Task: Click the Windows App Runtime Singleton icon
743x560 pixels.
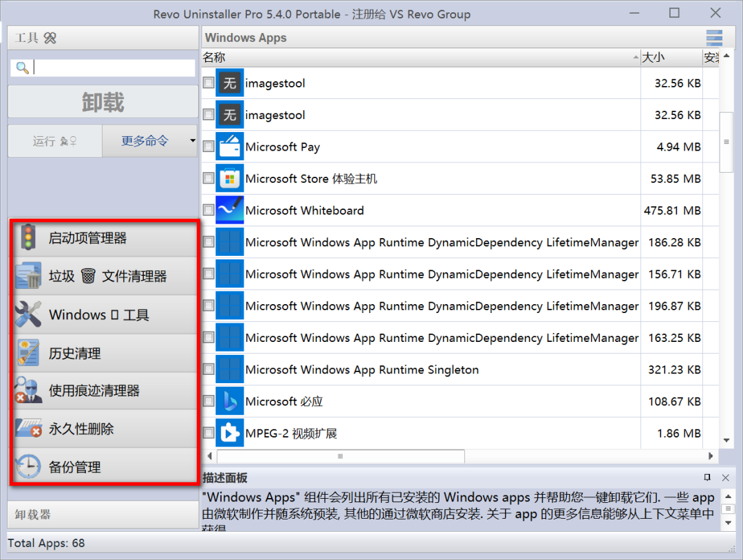Action: pos(230,369)
